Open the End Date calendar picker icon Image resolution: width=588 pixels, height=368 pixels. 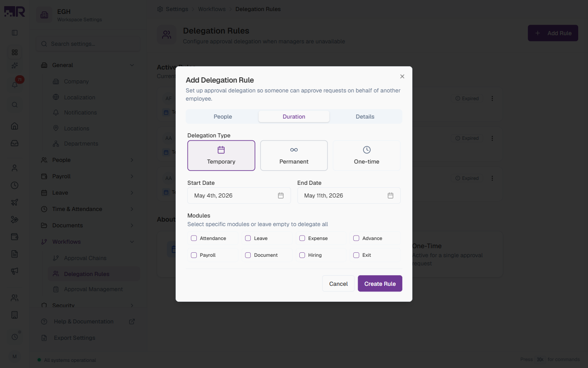pos(390,195)
